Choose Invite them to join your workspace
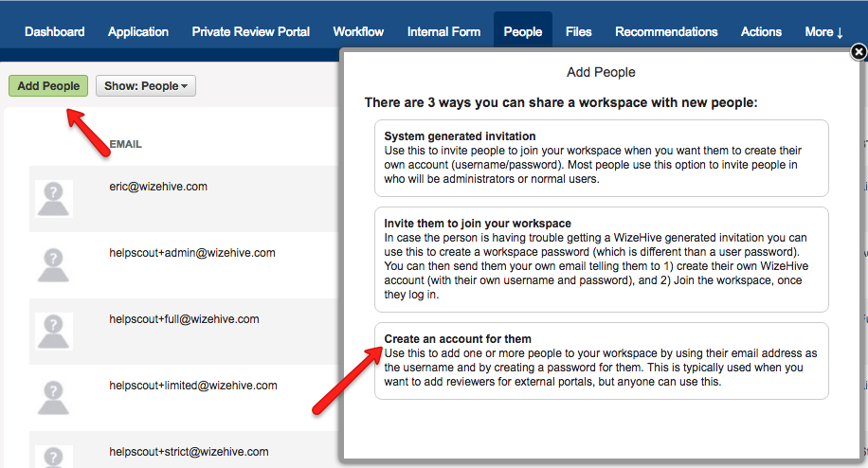The width and height of the screenshot is (868, 468). [x=601, y=260]
